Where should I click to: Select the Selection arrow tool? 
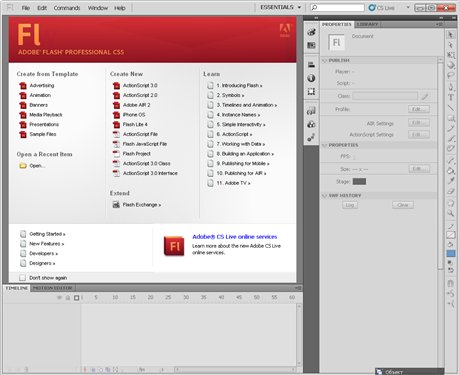click(451, 35)
